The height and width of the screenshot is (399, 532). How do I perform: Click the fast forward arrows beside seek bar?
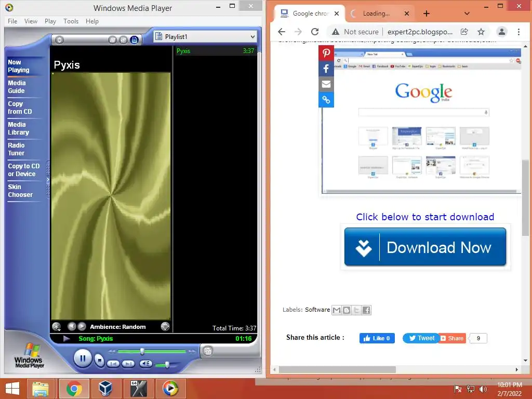tap(192, 351)
